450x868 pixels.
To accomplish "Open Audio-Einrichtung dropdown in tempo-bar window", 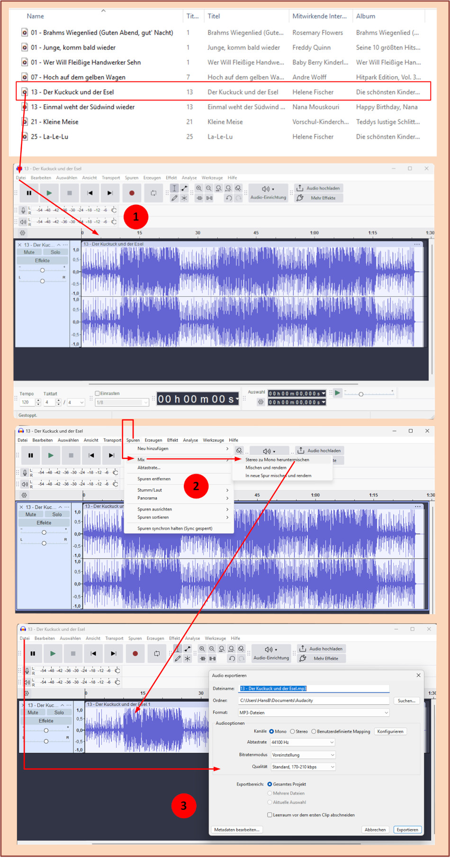I will (x=268, y=193).
